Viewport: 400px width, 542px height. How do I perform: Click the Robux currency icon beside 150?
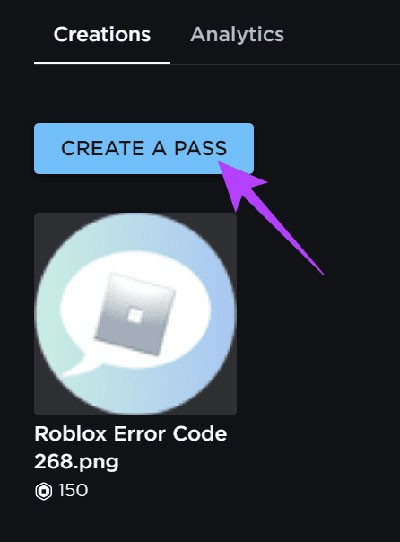[x=44, y=491]
